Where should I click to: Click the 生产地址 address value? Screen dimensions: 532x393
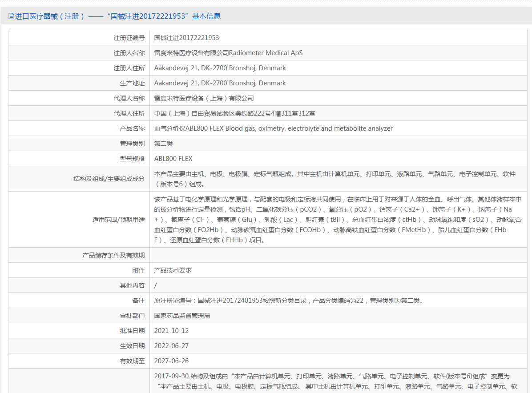click(220, 83)
